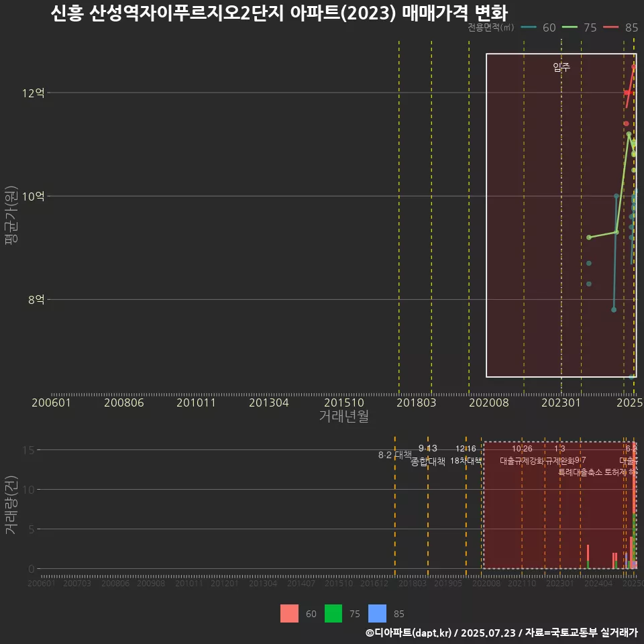
Task: Toggle the teal 60㎡ legend line
Action: point(530,28)
